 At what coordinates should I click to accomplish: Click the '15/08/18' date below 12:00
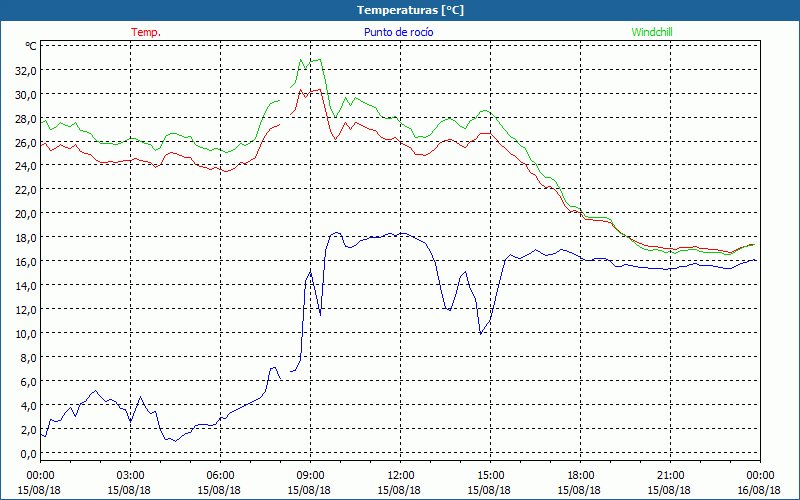tap(399, 490)
